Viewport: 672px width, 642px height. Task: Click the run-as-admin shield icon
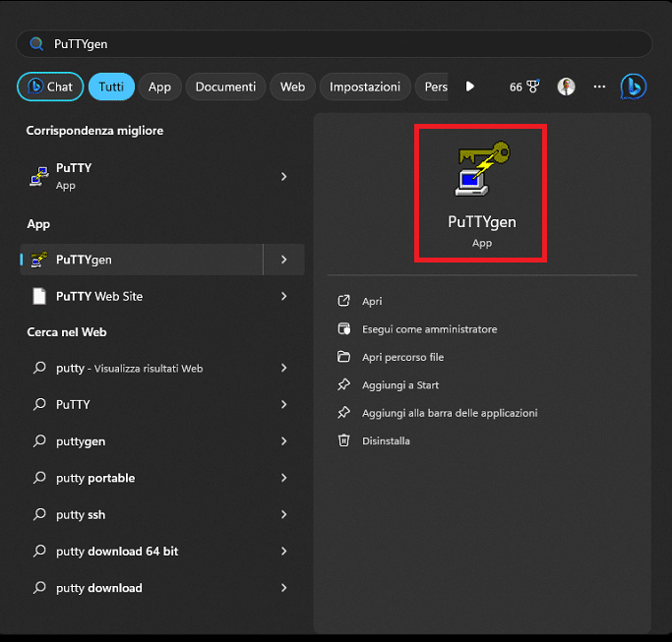pyautogui.click(x=343, y=329)
